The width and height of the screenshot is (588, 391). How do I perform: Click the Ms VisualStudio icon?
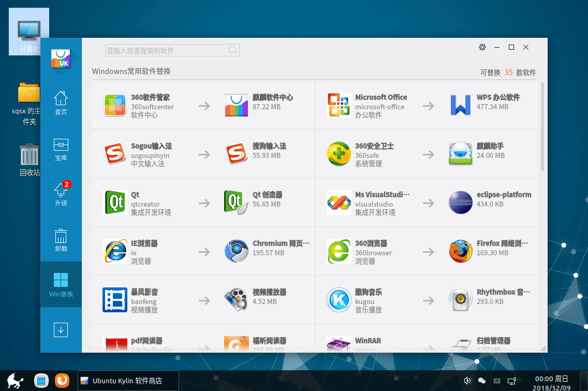(x=339, y=202)
